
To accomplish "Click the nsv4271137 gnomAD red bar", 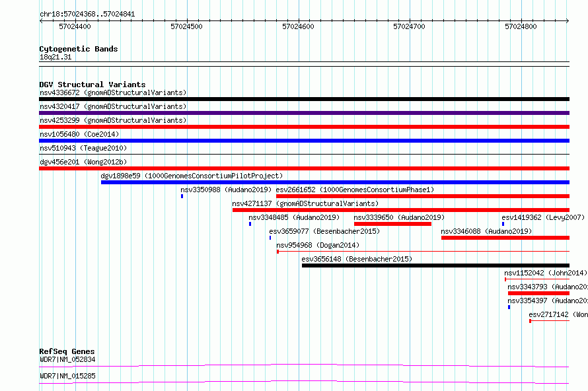I will pos(401,210).
